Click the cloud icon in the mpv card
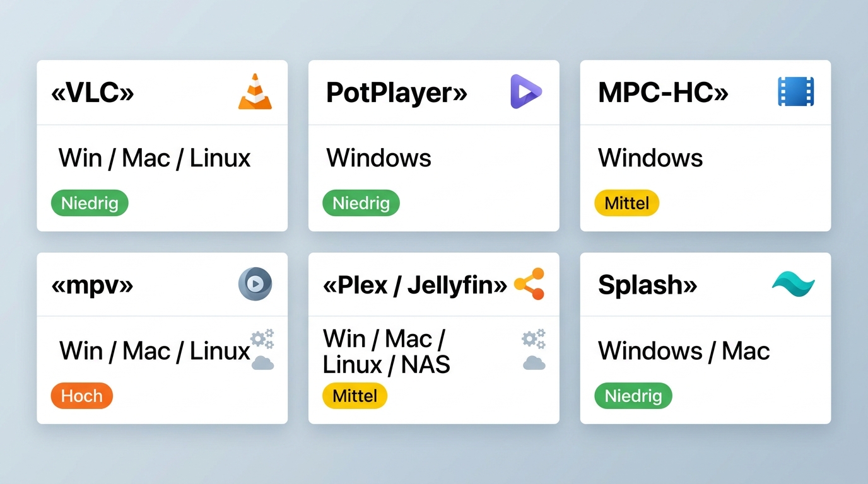 pyautogui.click(x=262, y=362)
